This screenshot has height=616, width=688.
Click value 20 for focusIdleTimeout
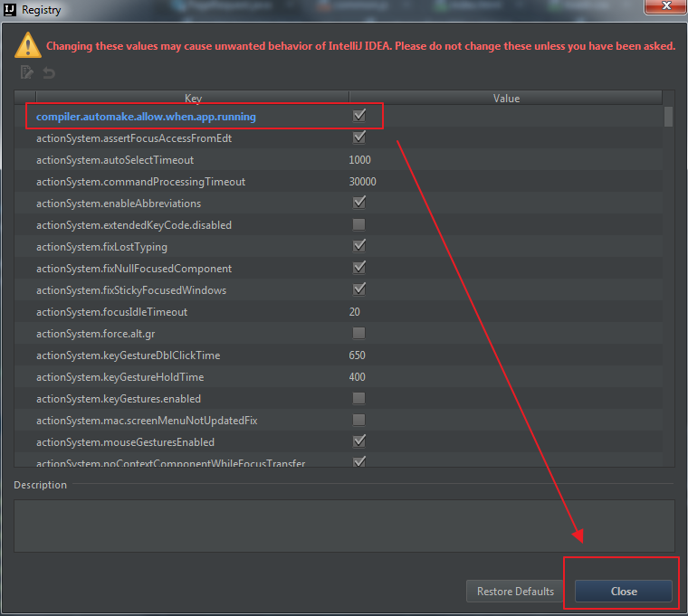[354, 312]
